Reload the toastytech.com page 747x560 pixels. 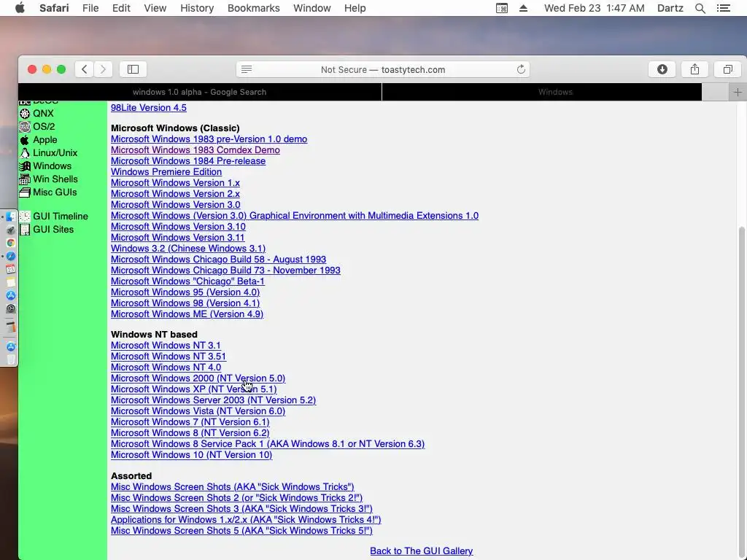click(521, 69)
